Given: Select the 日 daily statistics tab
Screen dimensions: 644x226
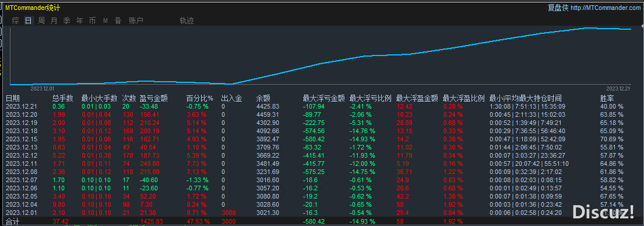Looking at the screenshot, I should click(x=29, y=20).
